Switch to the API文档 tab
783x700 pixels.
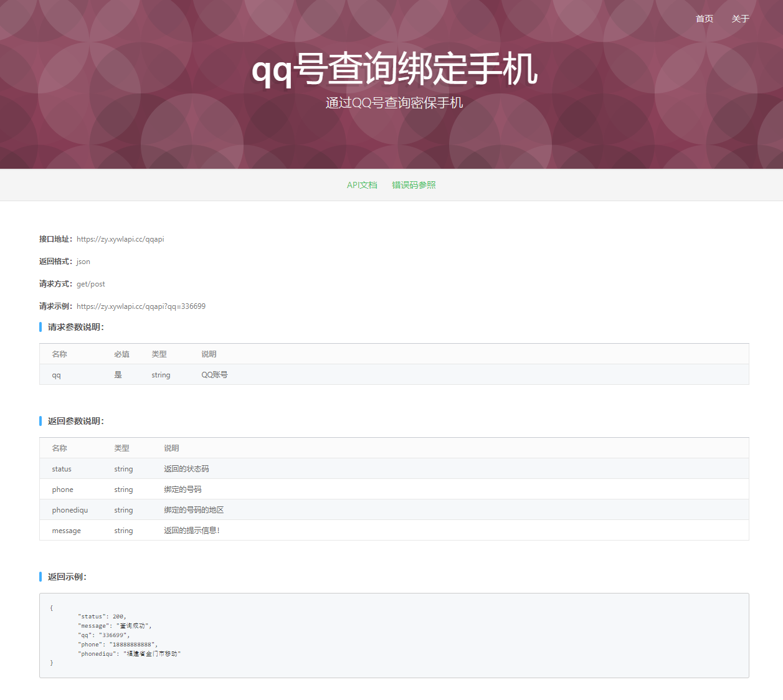click(x=362, y=185)
